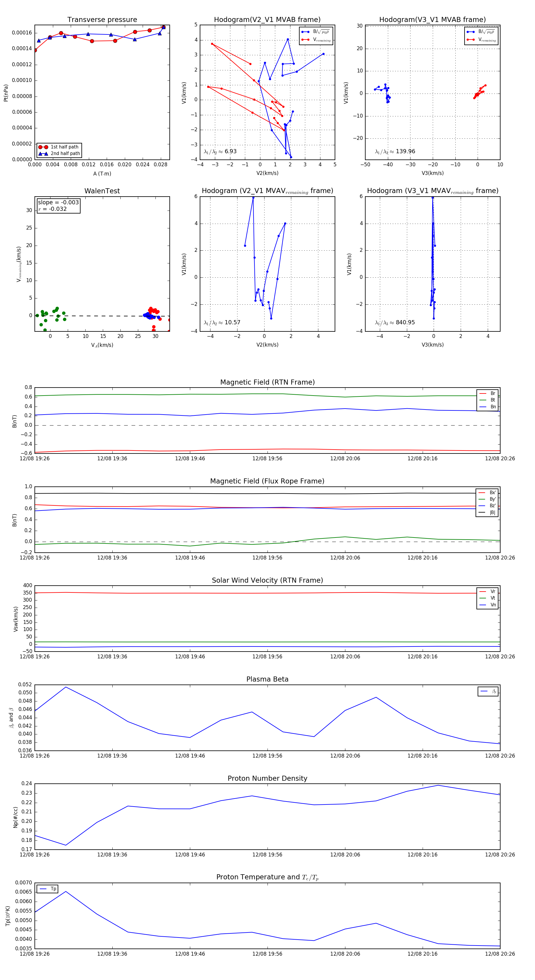Click 'Hodogram (V2_V1 MVAV remaining frame)' title

[x=267, y=191]
